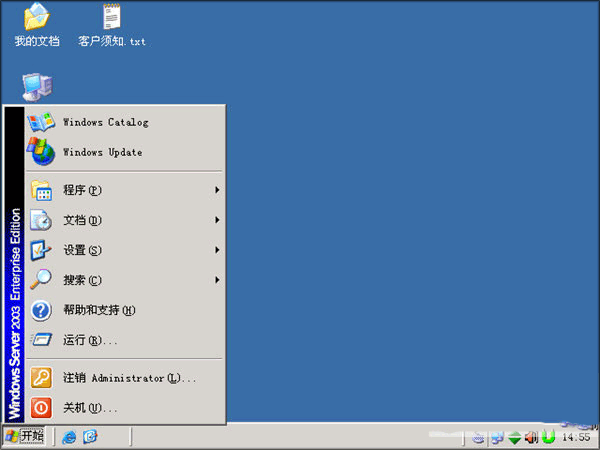Open the 设置(S) submenu
The height and width of the screenshot is (450, 600).
(125, 250)
